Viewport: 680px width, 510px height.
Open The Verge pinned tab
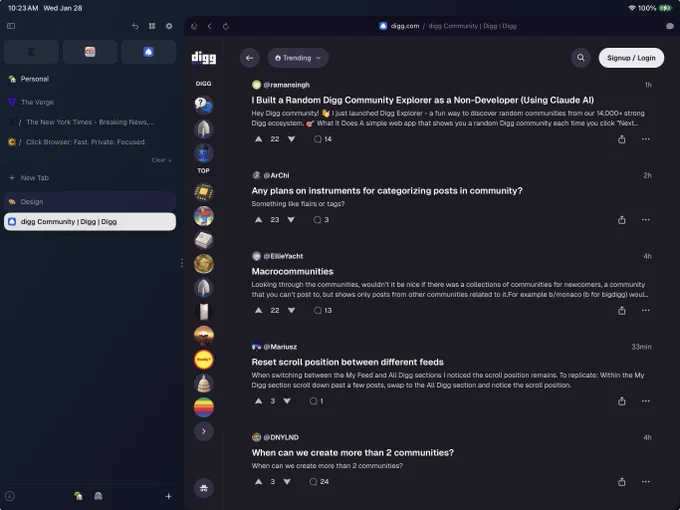coord(90,102)
